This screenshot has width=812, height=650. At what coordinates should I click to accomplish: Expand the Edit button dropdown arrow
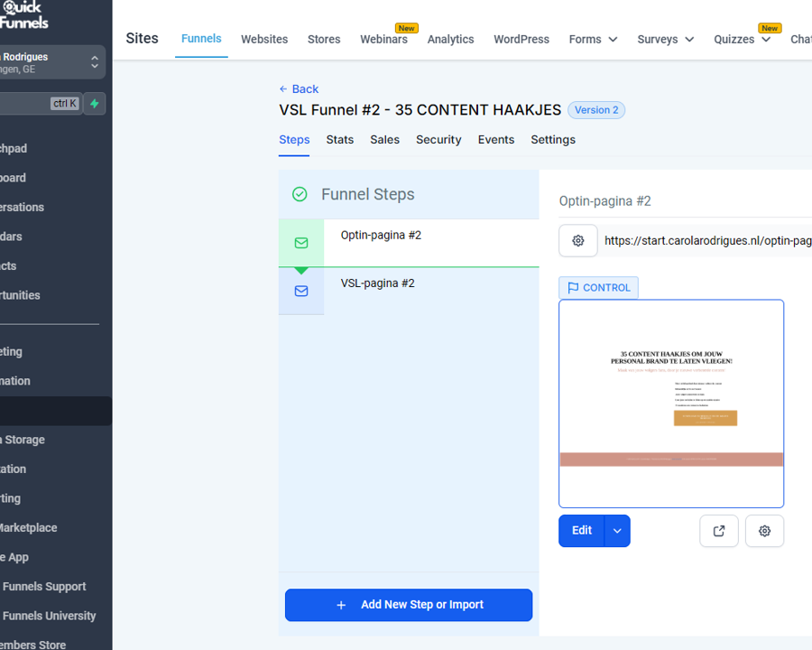617,531
